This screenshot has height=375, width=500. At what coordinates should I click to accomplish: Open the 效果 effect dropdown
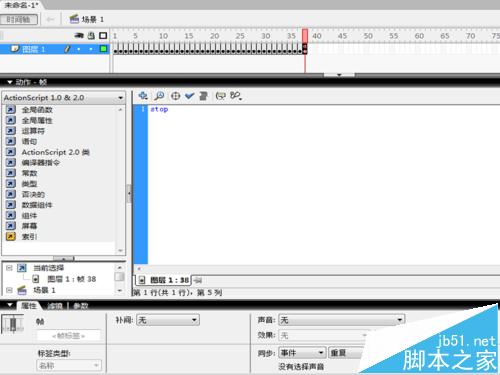tap(323, 335)
